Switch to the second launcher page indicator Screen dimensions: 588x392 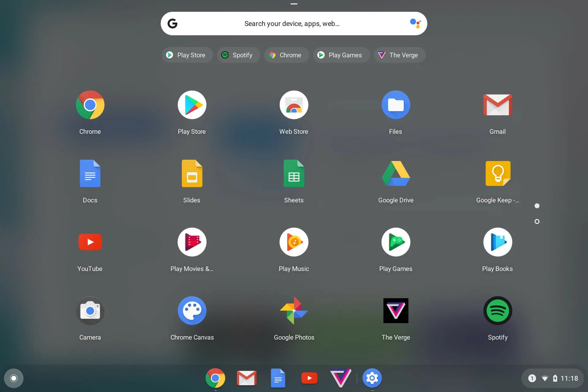(x=537, y=221)
